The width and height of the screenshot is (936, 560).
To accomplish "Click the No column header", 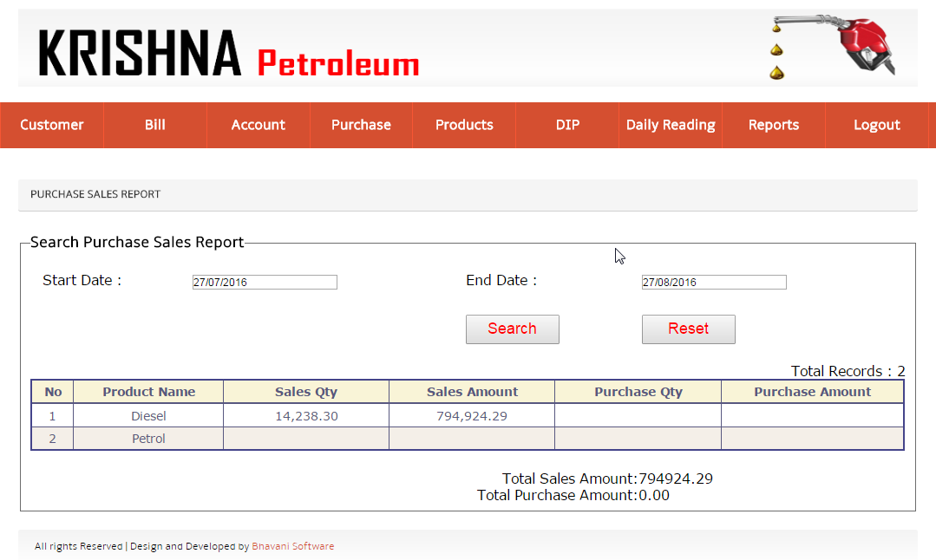I will pyautogui.click(x=53, y=392).
